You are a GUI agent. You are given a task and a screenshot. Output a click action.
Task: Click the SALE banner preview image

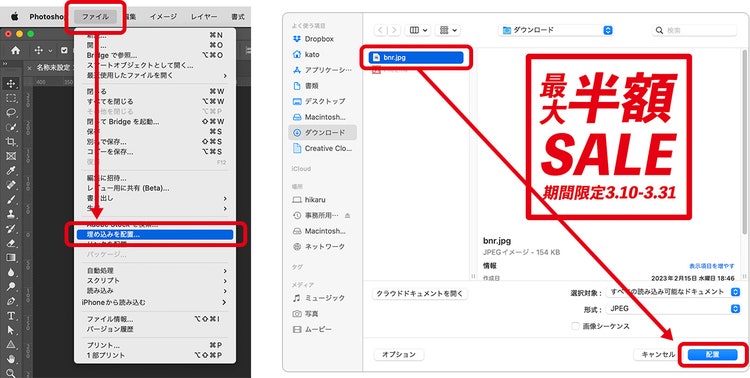pyautogui.click(x=609, y=137)
